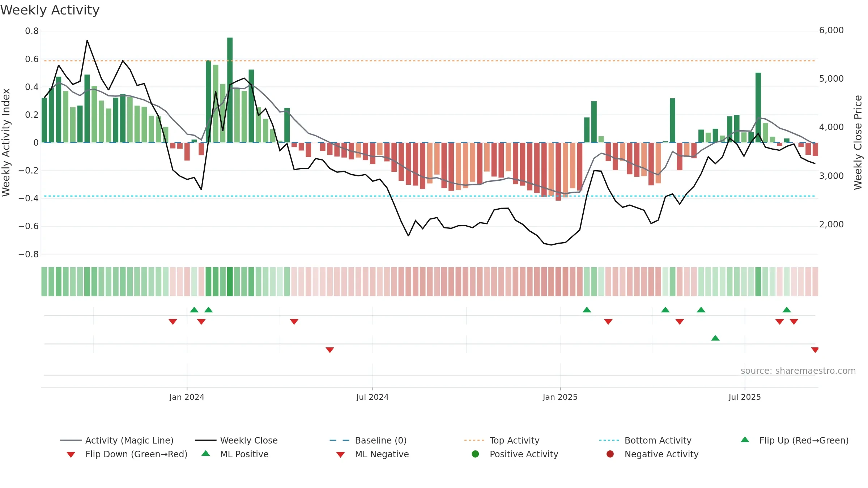868x488 pixels.
Task: Click the 'Weekly Close Price' axis title
Action: (x=858, y=142)
